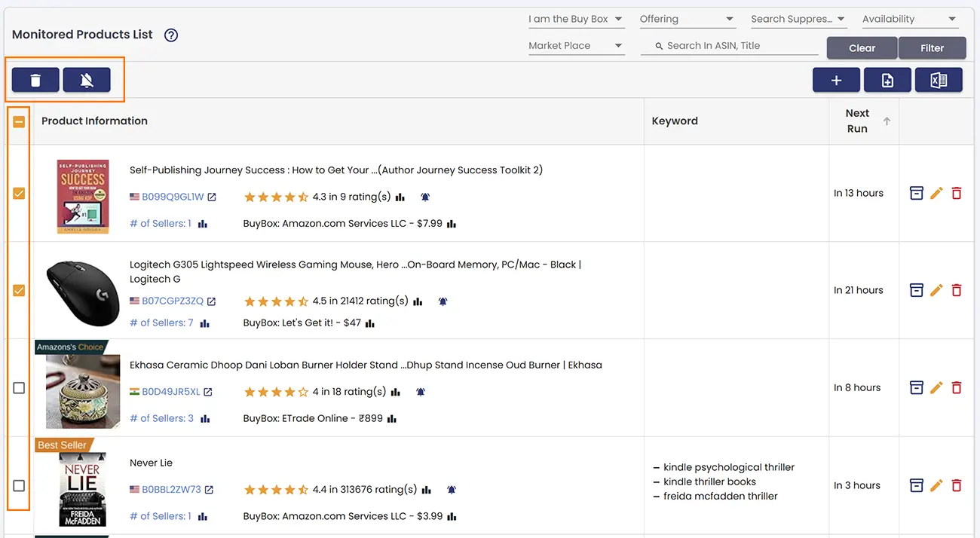Toggle the select-all checkbox in the header
The image size is (980, 538).
(x=17, y=121)
